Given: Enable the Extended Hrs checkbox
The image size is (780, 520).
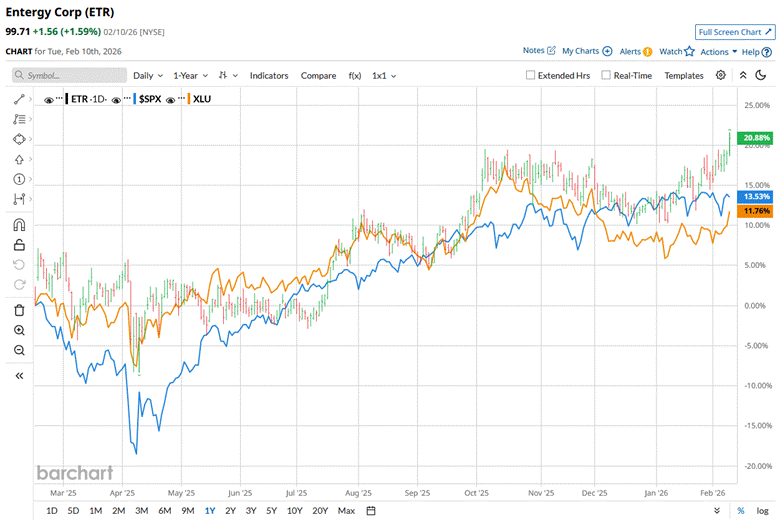Looking at the screenshot, I should (x=533, y=75).
